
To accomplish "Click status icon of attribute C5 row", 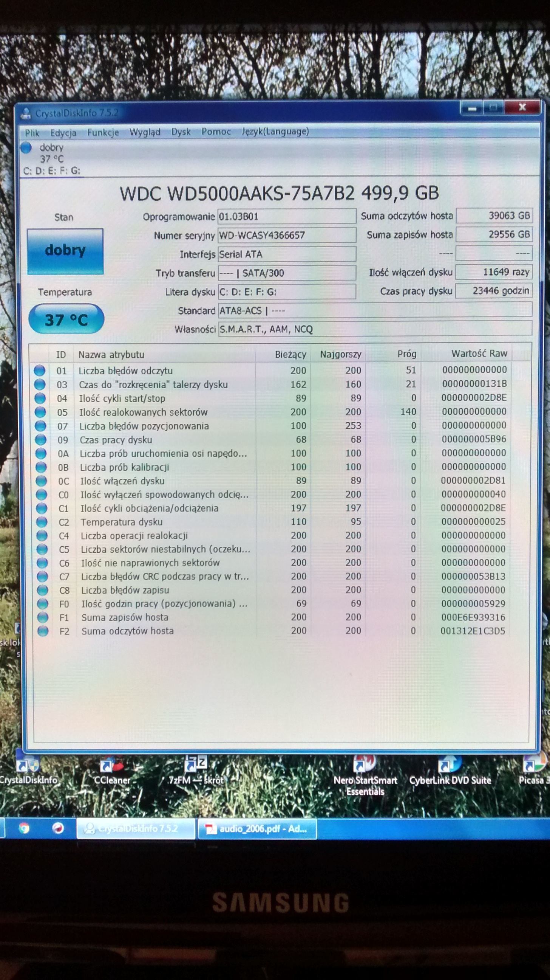I will [42, 549].
